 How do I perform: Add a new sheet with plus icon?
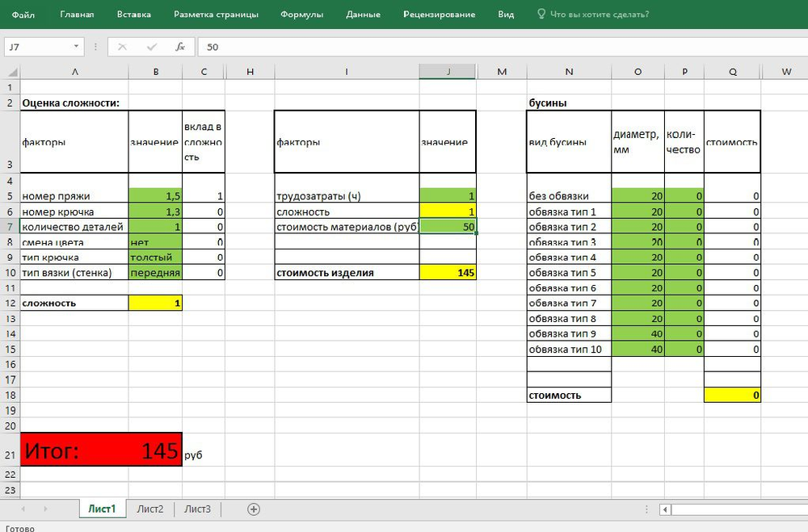[254, 509]
